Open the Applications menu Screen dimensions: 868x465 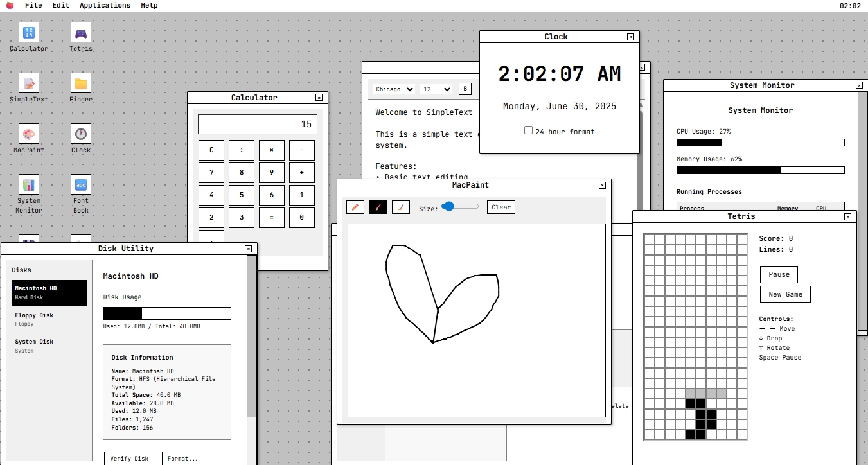tap(105, 5)
